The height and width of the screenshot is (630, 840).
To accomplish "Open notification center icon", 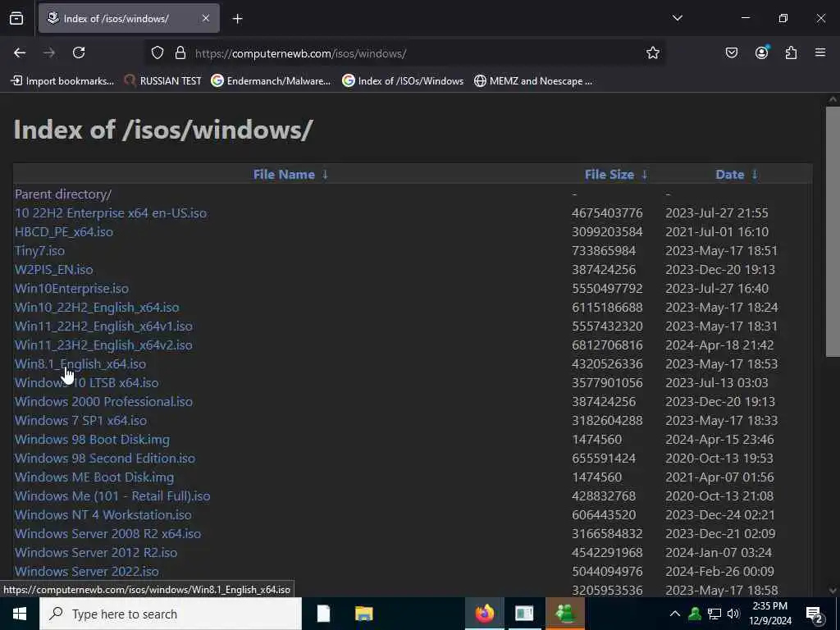I will [x=815, y=615].
